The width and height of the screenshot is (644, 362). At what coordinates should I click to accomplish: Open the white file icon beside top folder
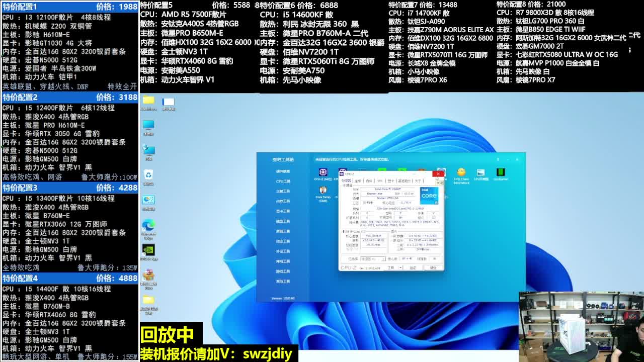coord(168,104)
